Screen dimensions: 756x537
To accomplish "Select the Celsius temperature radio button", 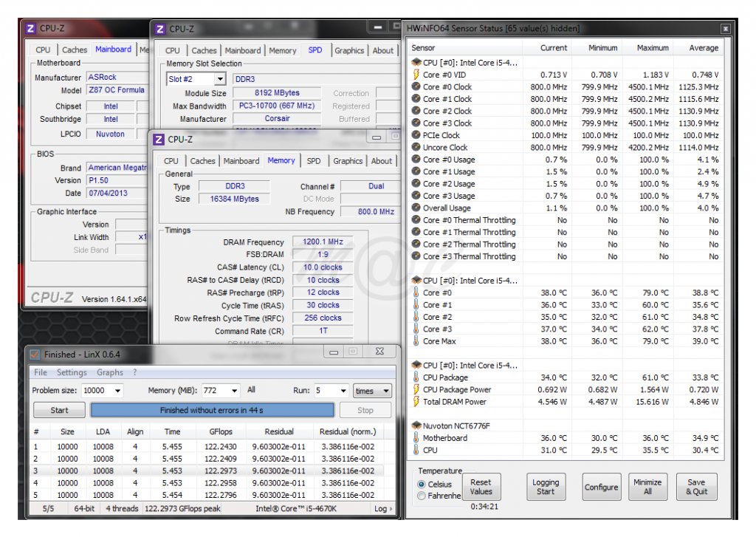I will tap(422, 484).
